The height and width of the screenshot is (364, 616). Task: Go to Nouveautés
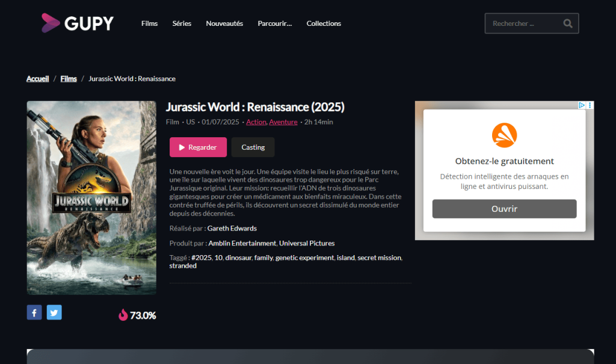[x=224, y=23]
